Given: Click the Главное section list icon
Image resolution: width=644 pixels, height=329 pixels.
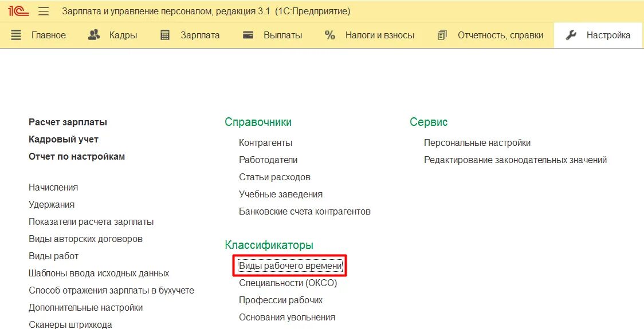Looking at the screenshot, I should 16,35.
